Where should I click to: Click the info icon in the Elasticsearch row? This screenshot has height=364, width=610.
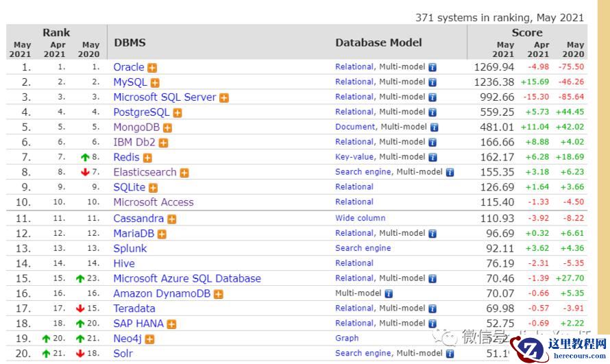[x=450, y=173]
